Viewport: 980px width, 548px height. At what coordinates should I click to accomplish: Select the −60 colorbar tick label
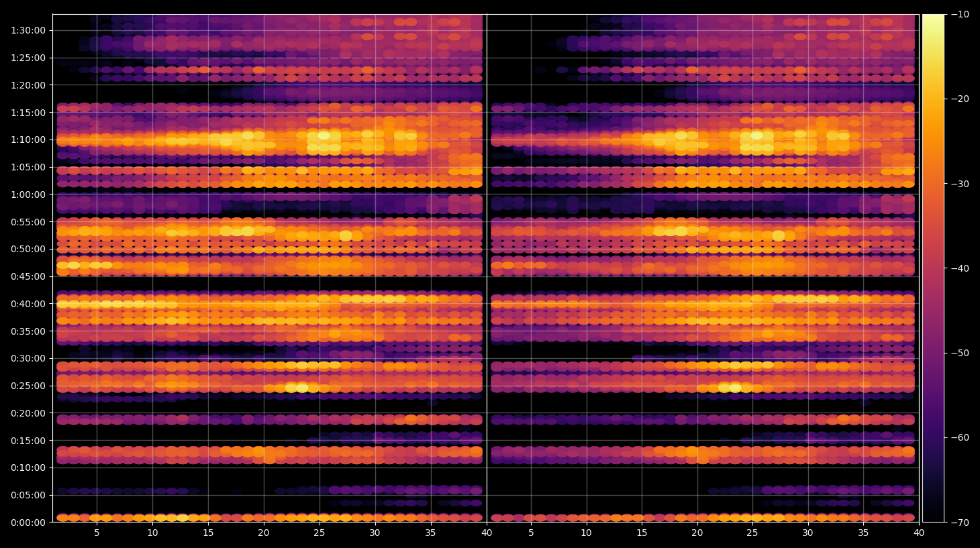pyautogui.click(x=960, y=437)
